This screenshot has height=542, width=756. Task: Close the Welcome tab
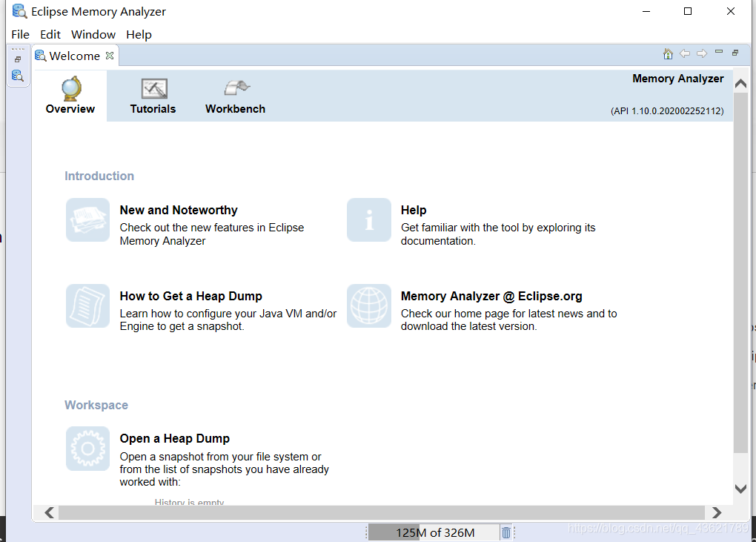[x=110, y=56]
